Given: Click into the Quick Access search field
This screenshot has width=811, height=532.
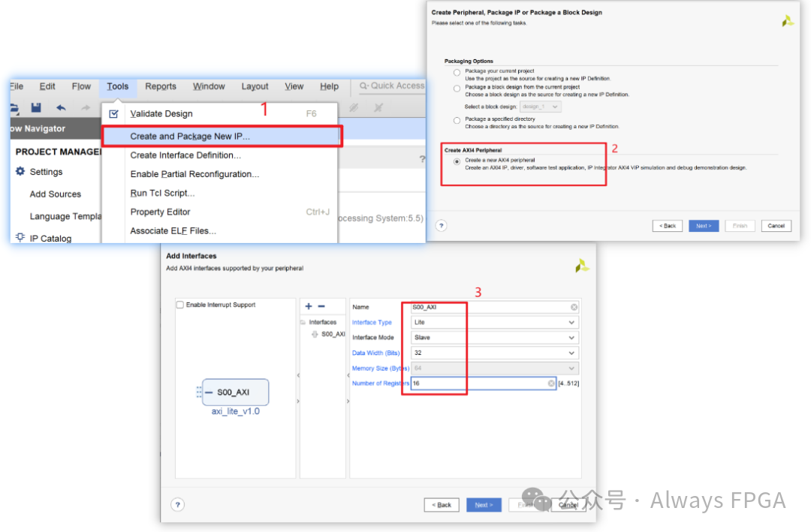Looking at the screenshot, I should pos(391,86).
